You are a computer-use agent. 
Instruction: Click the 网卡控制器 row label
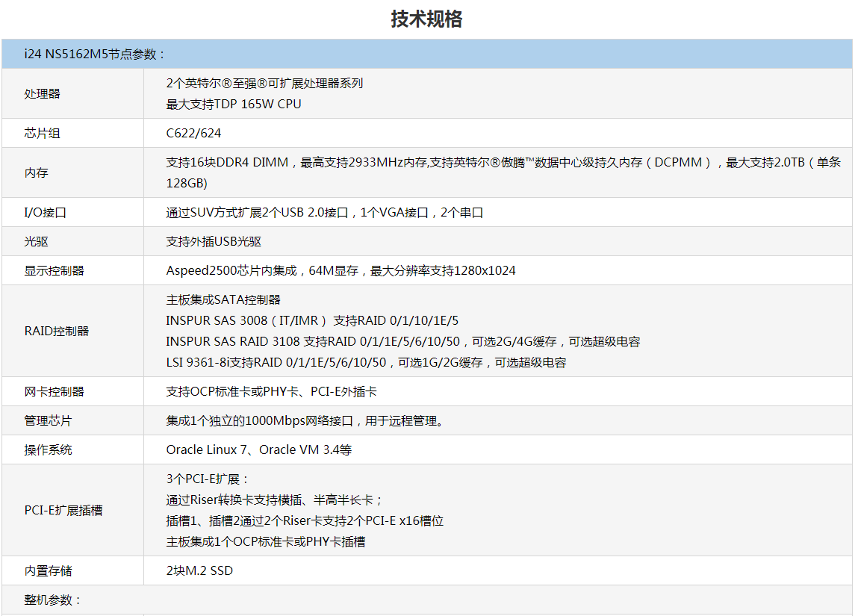(54, 392)
